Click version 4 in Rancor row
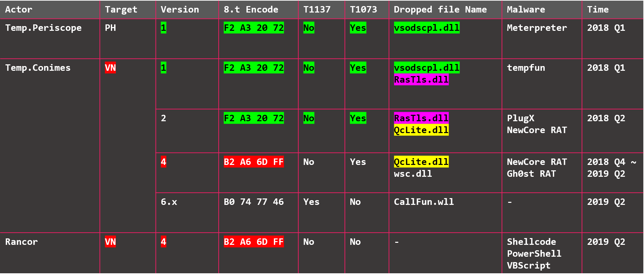Viewport: 644px width, 277px height. (x=163, y=242)
